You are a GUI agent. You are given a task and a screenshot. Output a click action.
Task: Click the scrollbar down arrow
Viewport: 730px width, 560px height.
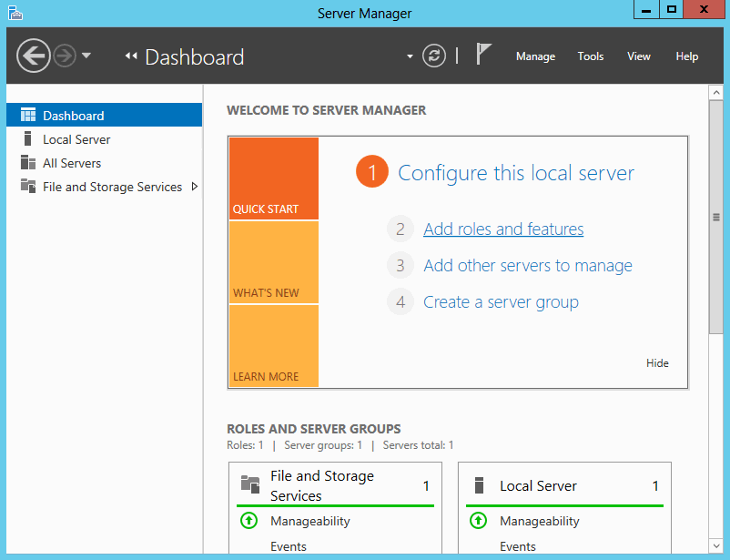(716, 545)
